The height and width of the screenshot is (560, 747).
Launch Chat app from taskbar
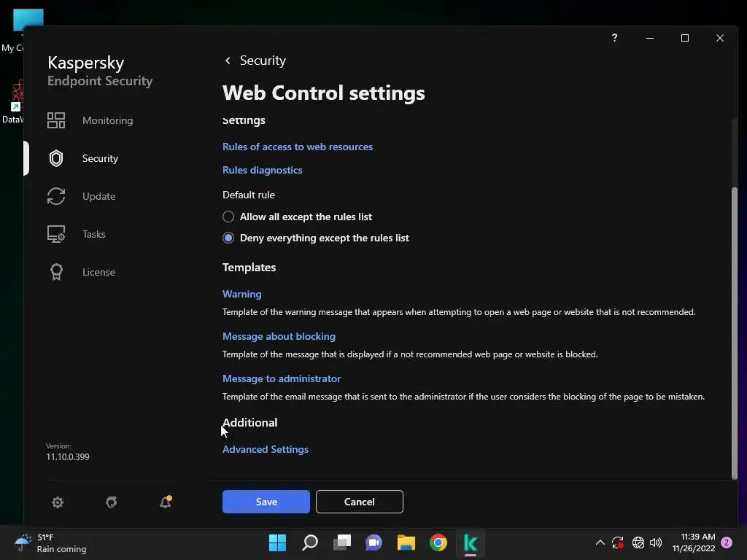[x=374, y=542]
